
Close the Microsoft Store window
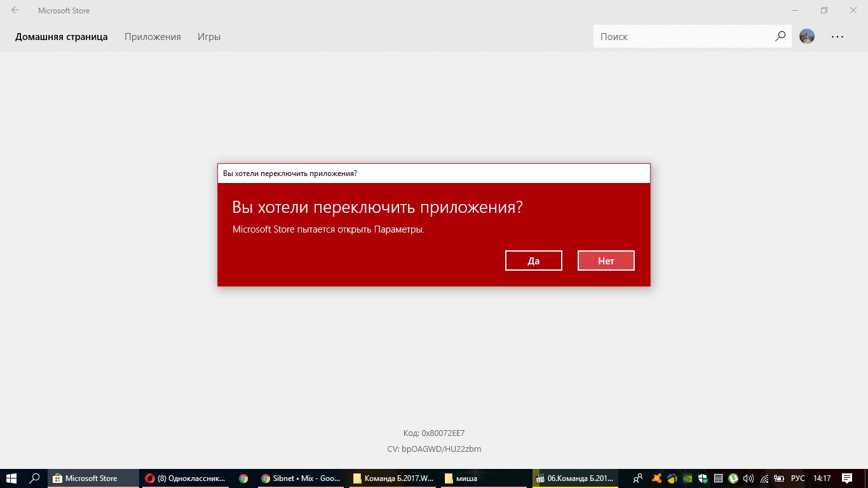coord(853,10)
